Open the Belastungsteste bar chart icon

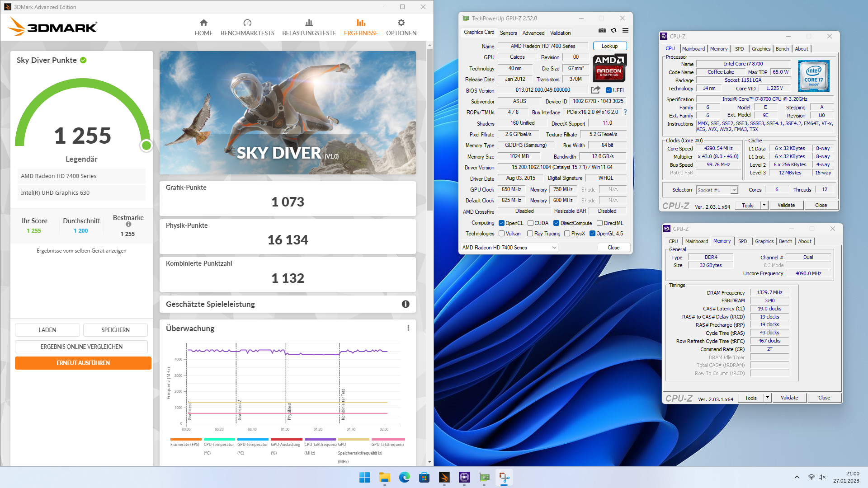tap(309, 23)
